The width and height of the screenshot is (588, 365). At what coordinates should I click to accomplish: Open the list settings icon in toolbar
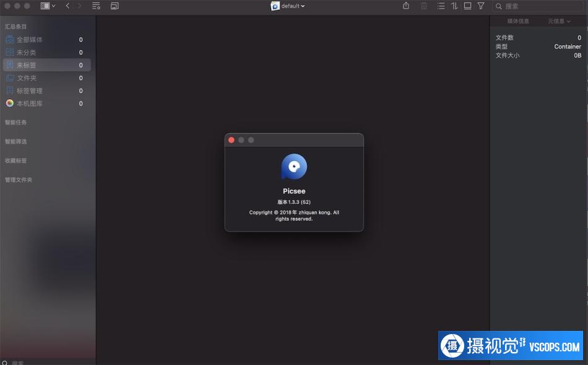coord(96,6)
